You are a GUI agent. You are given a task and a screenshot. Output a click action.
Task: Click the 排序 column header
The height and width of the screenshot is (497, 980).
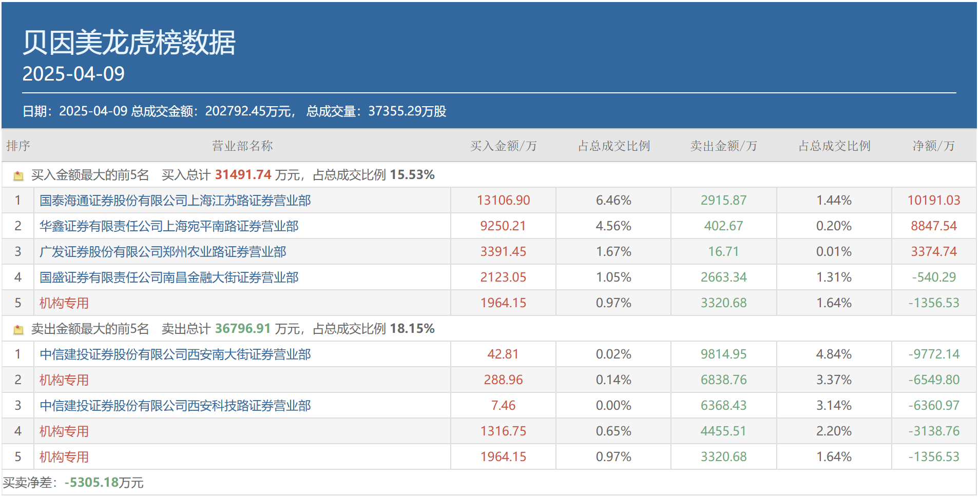(18, 146)
